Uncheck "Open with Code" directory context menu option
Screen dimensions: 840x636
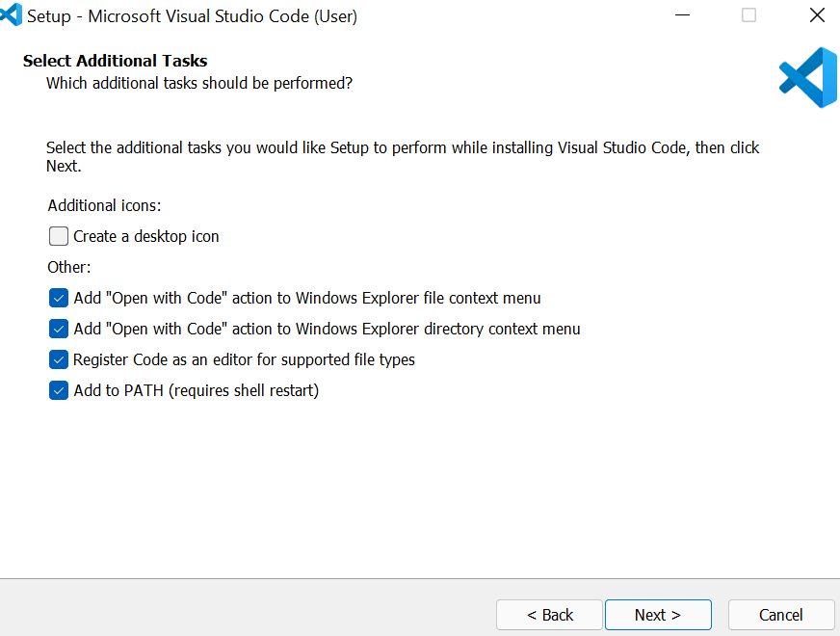point(59,329)
